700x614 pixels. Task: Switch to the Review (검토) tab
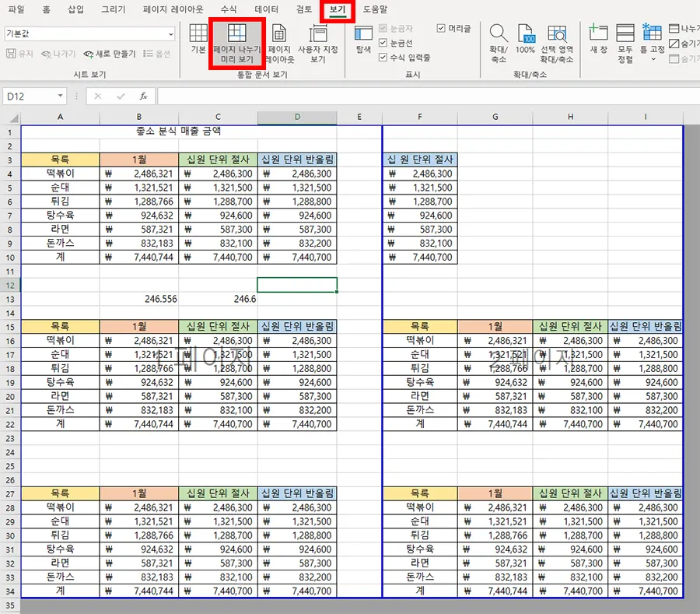click(304, 9)
